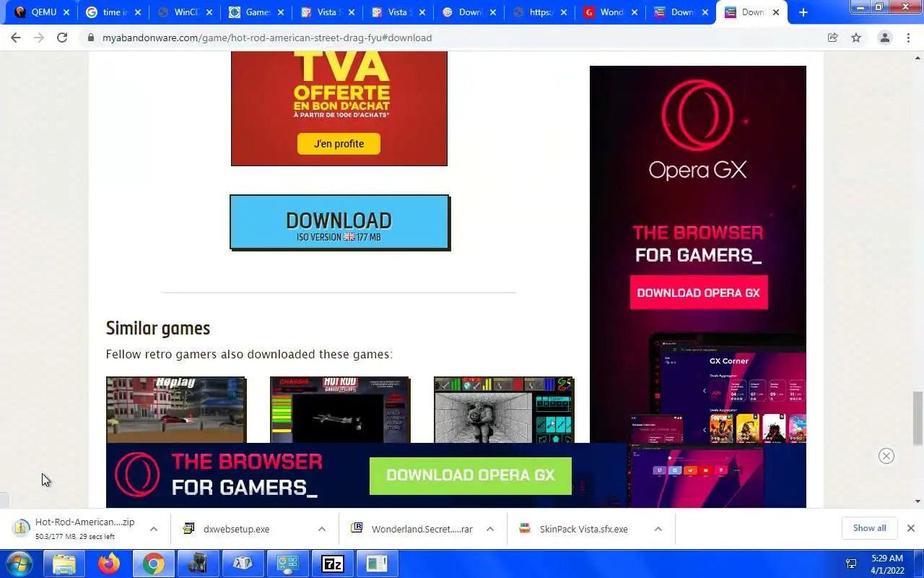Screen dimensions: 924x578
Task: Click the address bar URL field
Action: click(455, 38)
